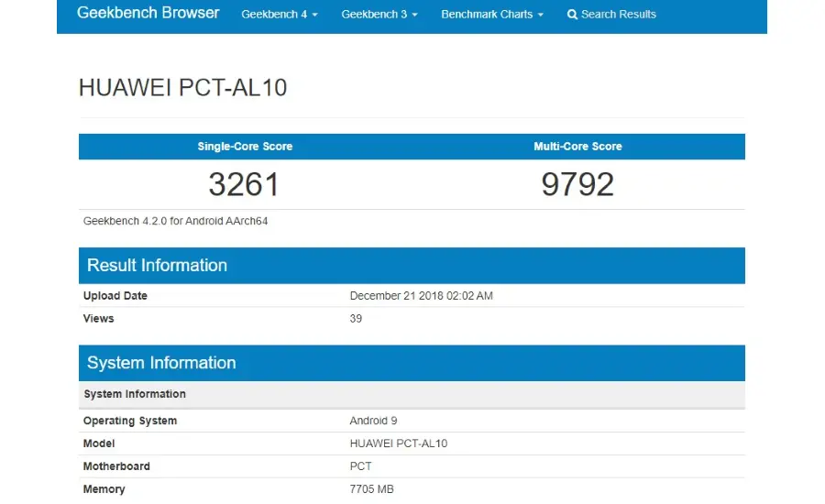Click the Motherboard label
The width and height of the screenshot is (825, 504).
pyautogui.click(x=116, y=466)
